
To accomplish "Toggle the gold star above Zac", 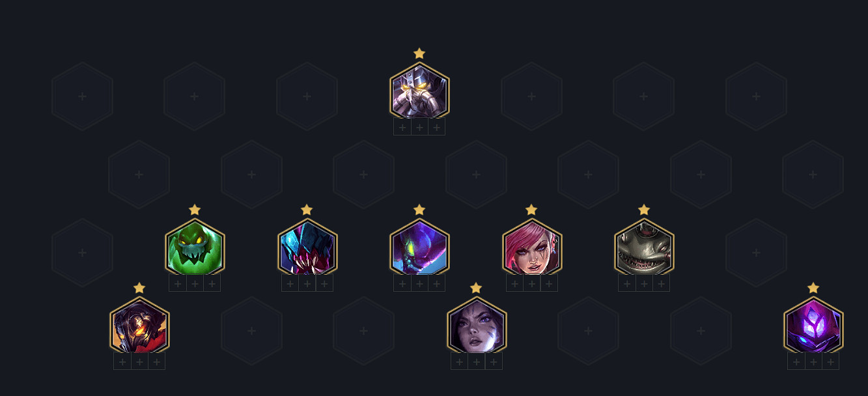I will click(195, 210).
